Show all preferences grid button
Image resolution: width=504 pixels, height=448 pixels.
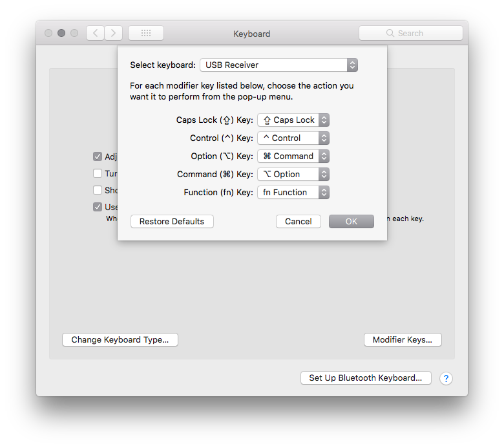[x=146, y=33]
